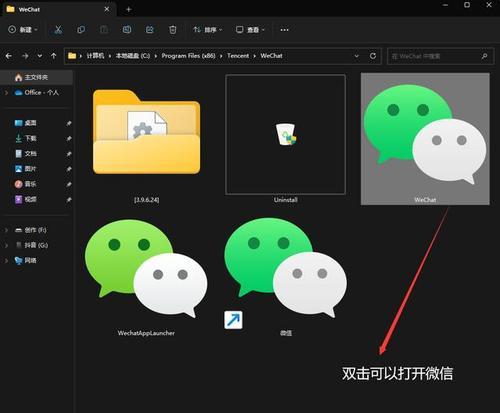The width and height of the screenshot is (500, 413).
Task: Click the Copy icon in toolbar
Action: click(81, 30)
